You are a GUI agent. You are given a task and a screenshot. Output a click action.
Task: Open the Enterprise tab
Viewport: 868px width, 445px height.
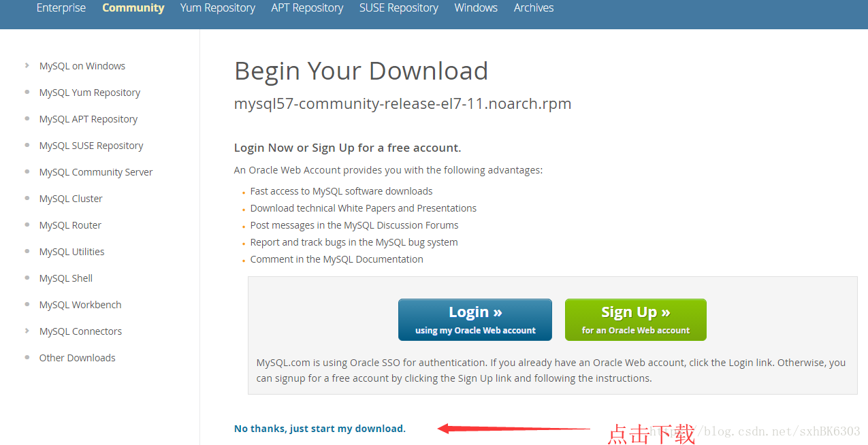tap(61, 8)
